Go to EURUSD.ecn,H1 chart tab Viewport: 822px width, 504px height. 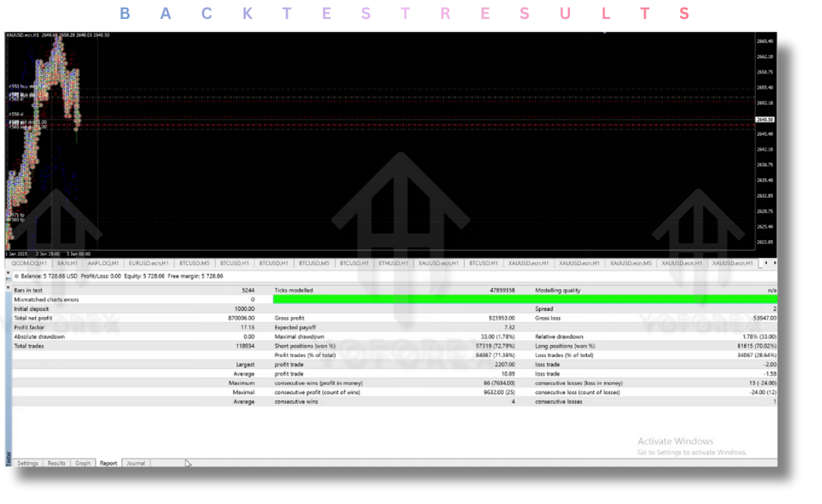[148, 263]
